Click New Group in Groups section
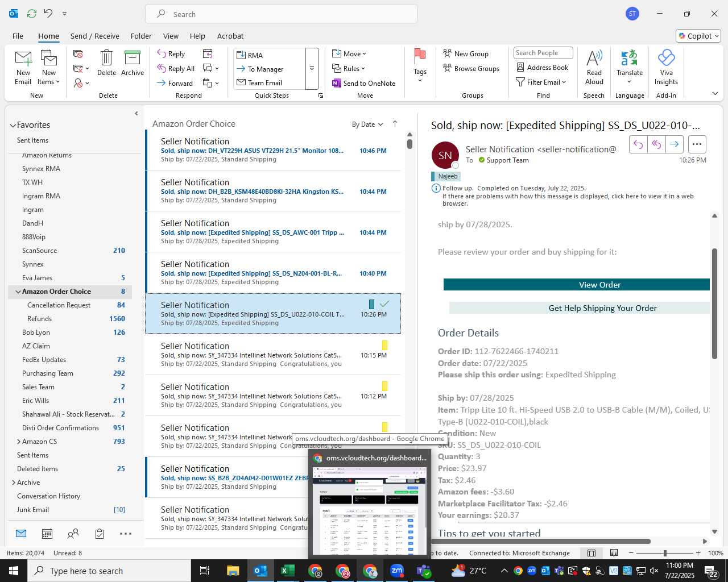The height and width of the screenshot is (582, 728). 466,53
